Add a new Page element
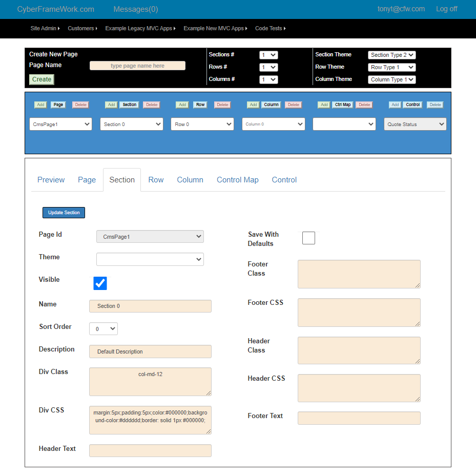The height and width of the screenshot is (476, 476). click(x=40, y=105)
